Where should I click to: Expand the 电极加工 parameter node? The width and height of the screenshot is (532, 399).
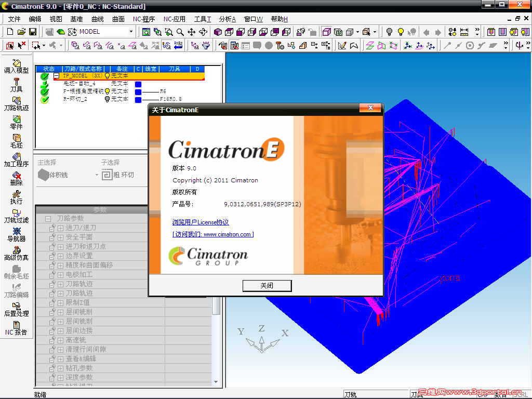tap(60, 275)
